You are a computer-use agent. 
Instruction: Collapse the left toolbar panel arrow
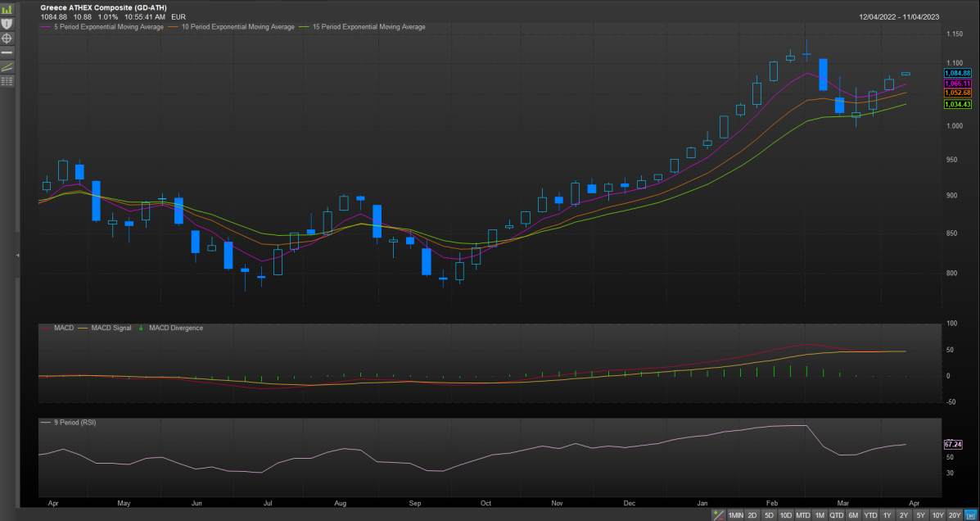click(17, 256)
